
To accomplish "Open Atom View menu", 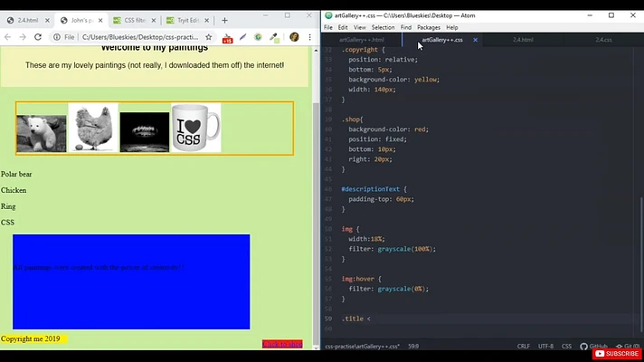I will [360, 27].
